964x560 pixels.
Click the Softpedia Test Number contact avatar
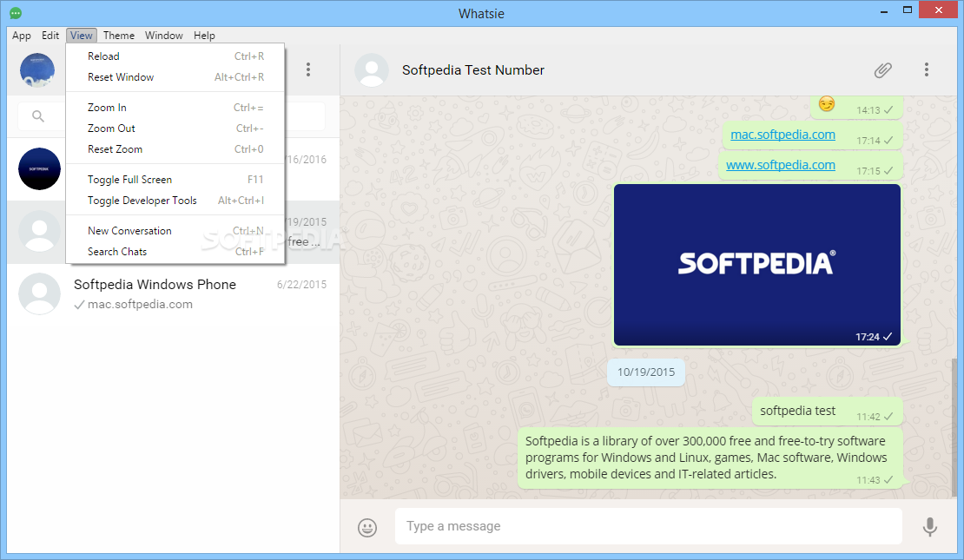coord(372,70)
